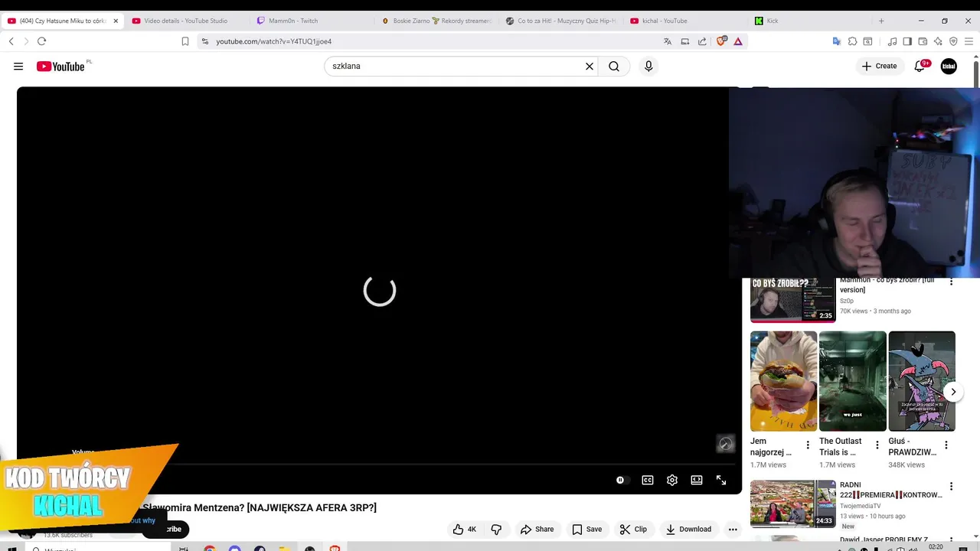Screen dimensions: 980x551
Task: Open Chrome from the Windows taskbar
Action: [210, 548]
